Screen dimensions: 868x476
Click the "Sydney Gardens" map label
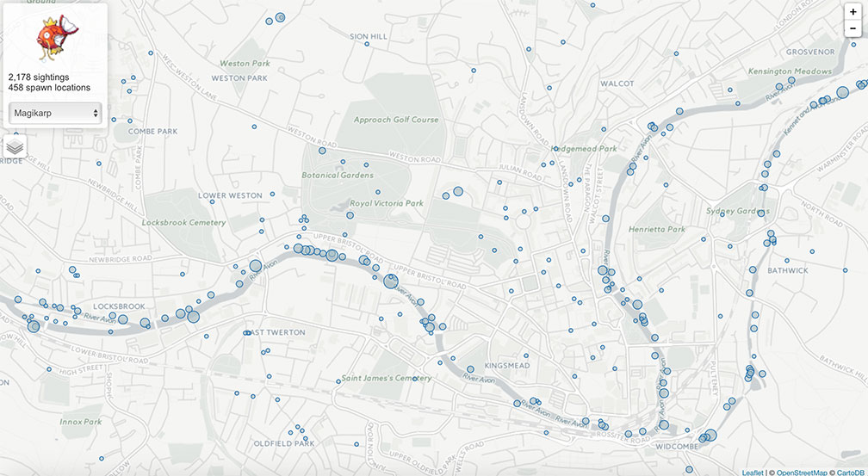pos(737,211)
